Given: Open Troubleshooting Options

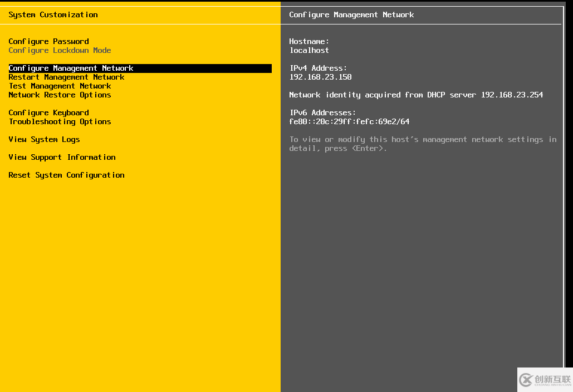Looking at the screenshot, I should (60, 121).
